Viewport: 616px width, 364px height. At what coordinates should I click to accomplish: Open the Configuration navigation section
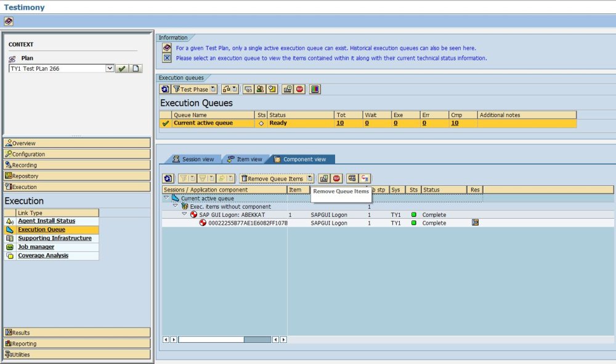pyautogui.click(x=77, y=154)
